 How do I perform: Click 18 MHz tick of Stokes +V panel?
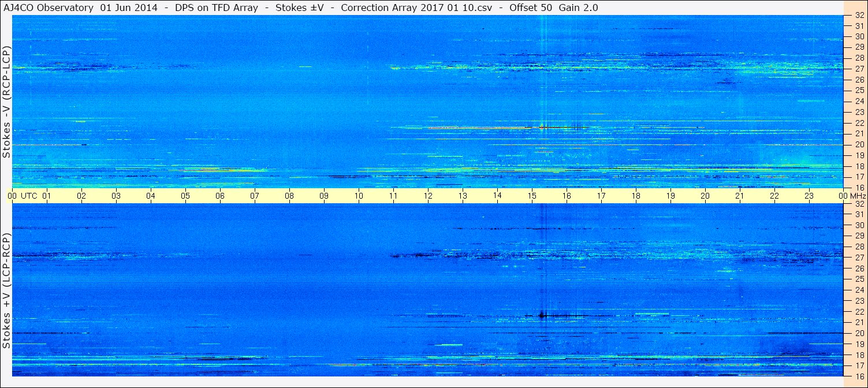(859, 355)
